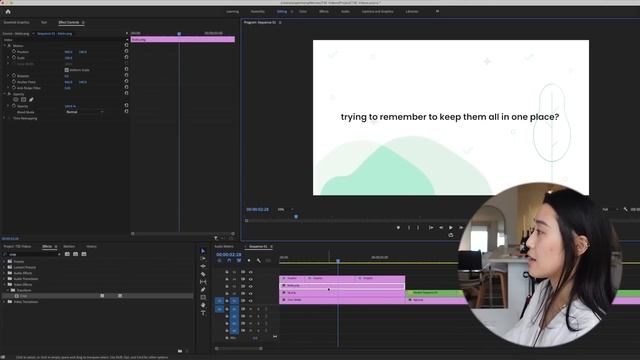Open the Blend Mode dropdown

tap(84, 112)
